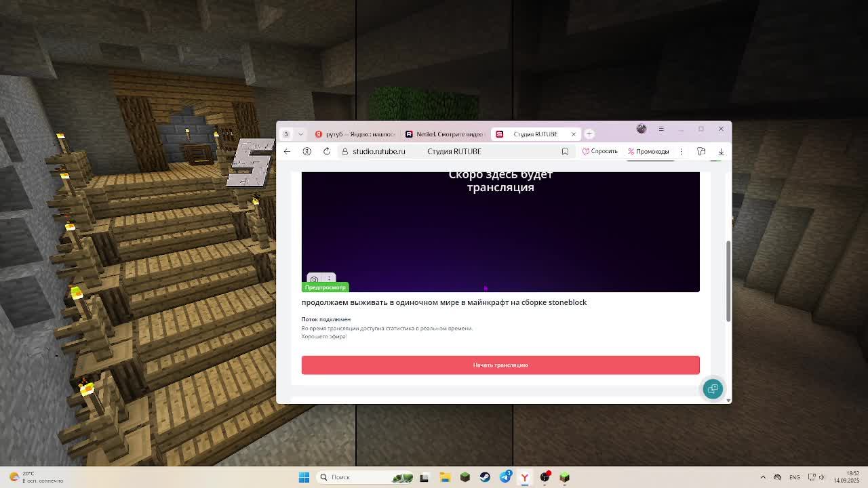Open the cloud sync tray icon

(x=778, y=477)
